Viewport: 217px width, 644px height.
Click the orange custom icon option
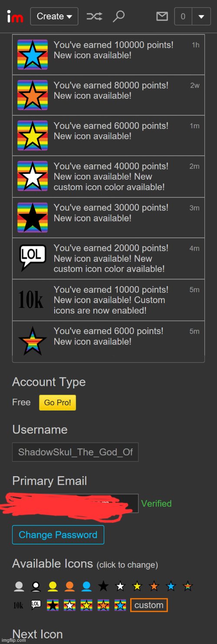point(149,605)
